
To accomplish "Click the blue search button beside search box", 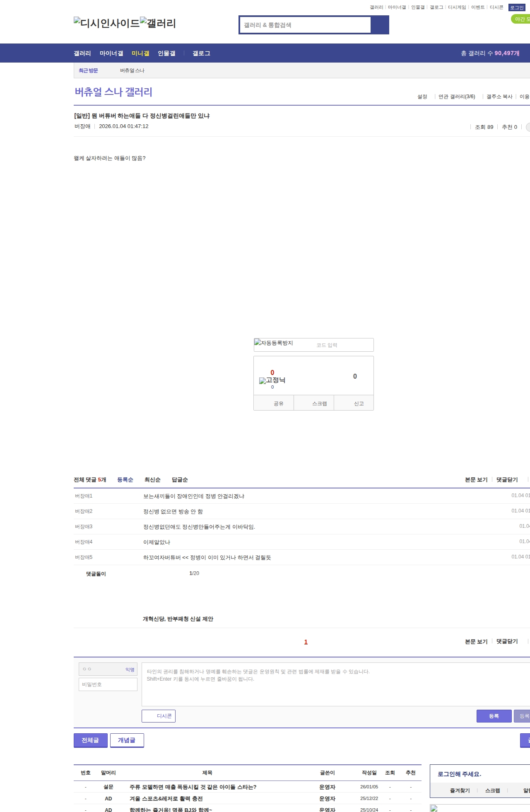I will pyautogui.click(x=380, y=25).
